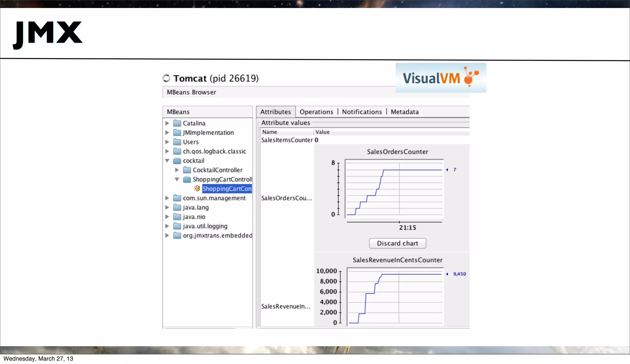Click the Users folder icon
This screenshot has width=630, height=364.
click(x=177, y=142)
